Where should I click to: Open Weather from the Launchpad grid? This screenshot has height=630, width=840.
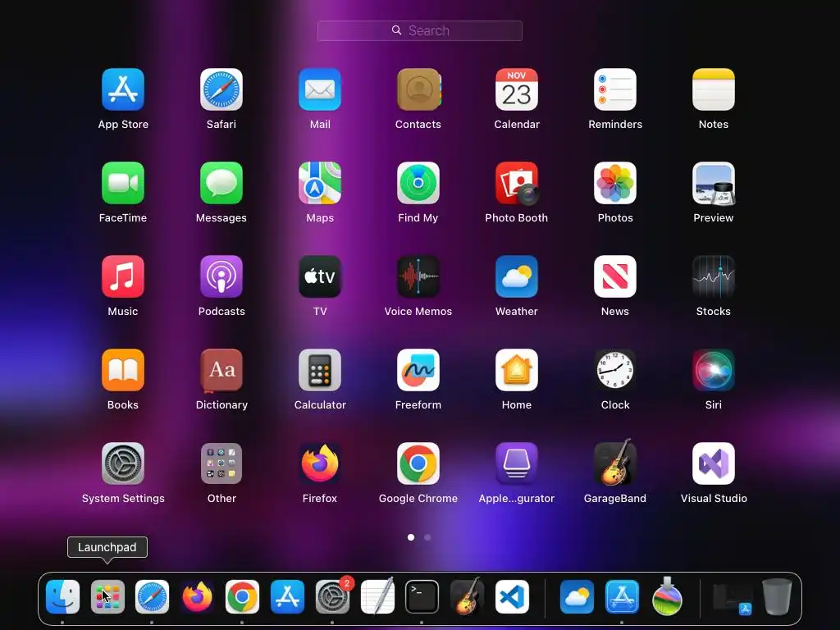[517, 276]
